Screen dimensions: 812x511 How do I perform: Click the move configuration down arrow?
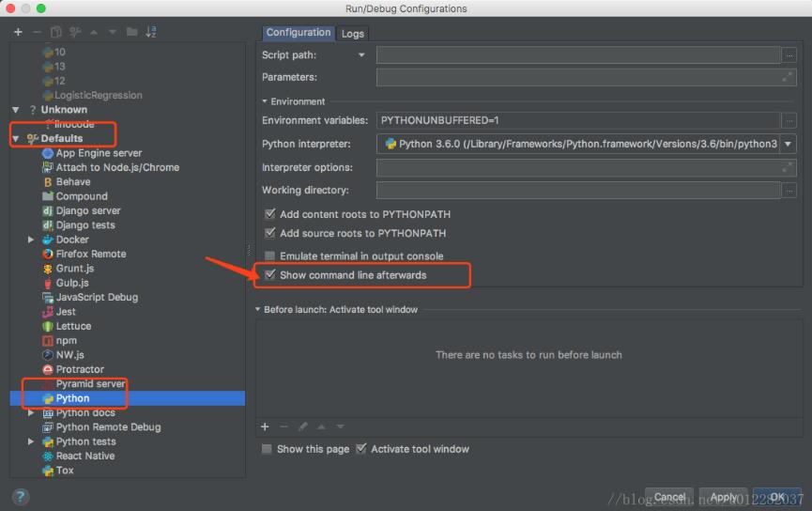(x=113, y=32)
